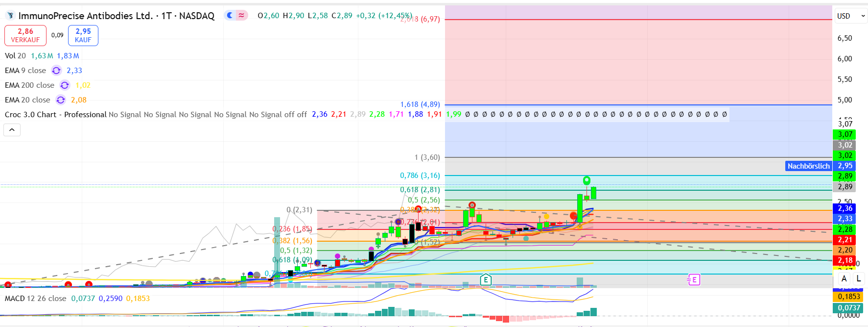This screenshot has height=327, width=868.
Task: Open the green earnings E marker
Action: [x=485, y=280]
